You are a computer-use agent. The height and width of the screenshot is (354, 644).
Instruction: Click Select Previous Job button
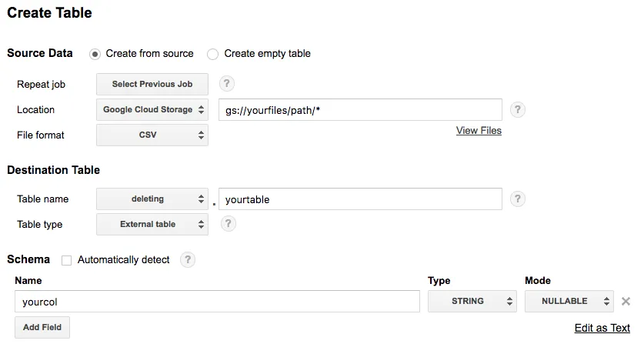(x=152, y=84)
